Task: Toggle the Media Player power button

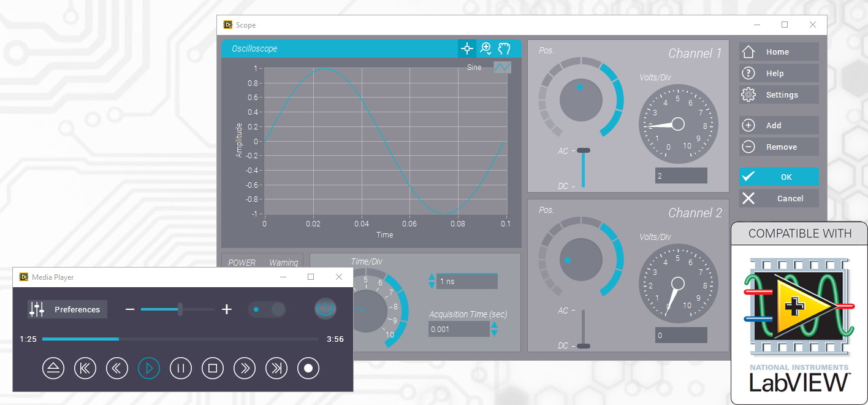Action: click(x=325, y=309)
